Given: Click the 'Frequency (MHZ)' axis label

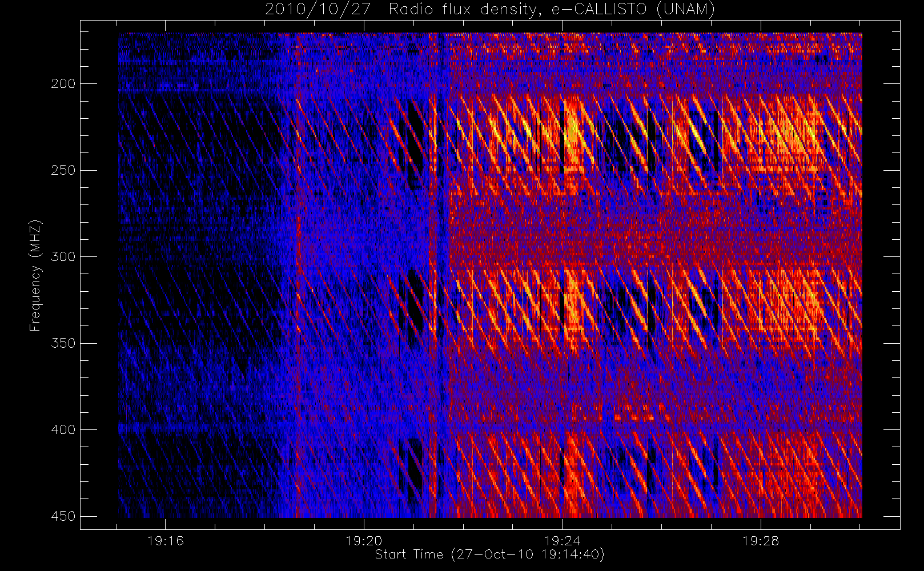Looking at the screenshot, I should pyautogui.click(x=35, y=275).
